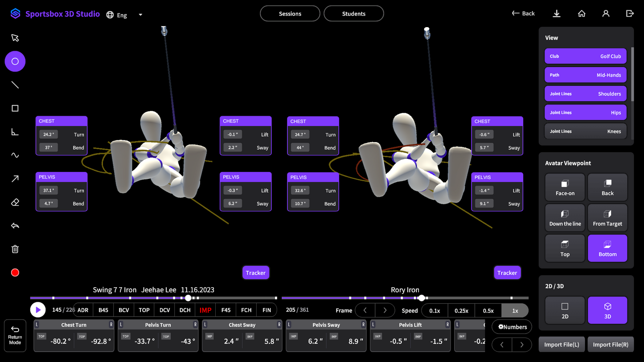
Task: Choose the rectangle drawing tool
Action: point(15,109)
